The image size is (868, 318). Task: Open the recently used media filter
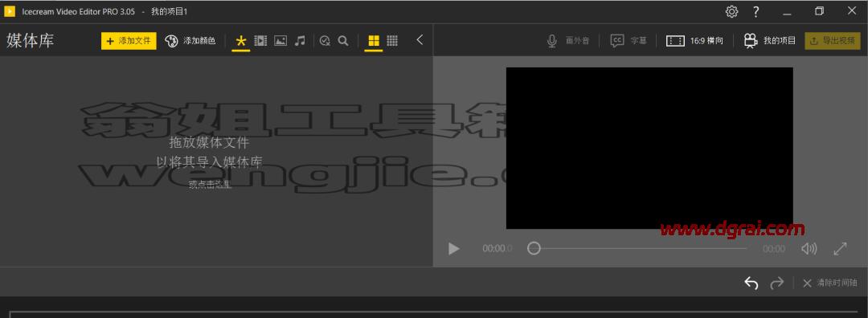pos(325,41)
